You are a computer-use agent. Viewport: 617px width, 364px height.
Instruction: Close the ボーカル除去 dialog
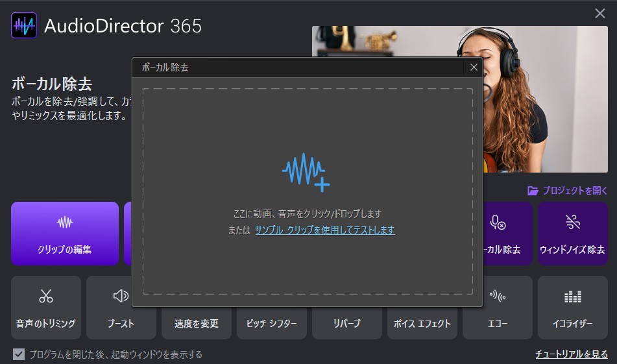point(474,67)
